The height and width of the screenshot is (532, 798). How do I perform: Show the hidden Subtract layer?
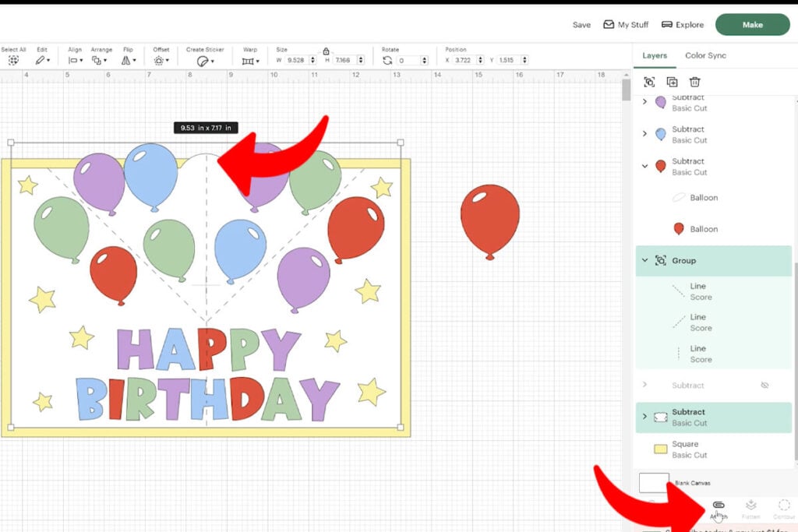pyautogui.click(x=764, y=385)
